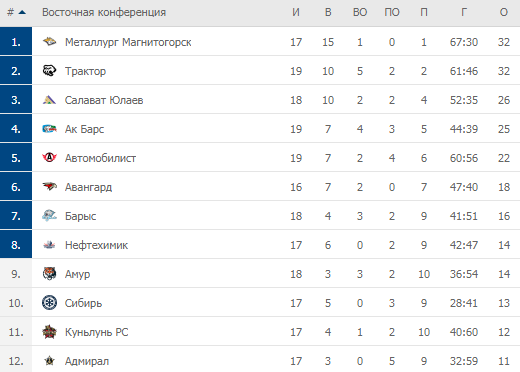Open the Трактор team link

point(85,71)
